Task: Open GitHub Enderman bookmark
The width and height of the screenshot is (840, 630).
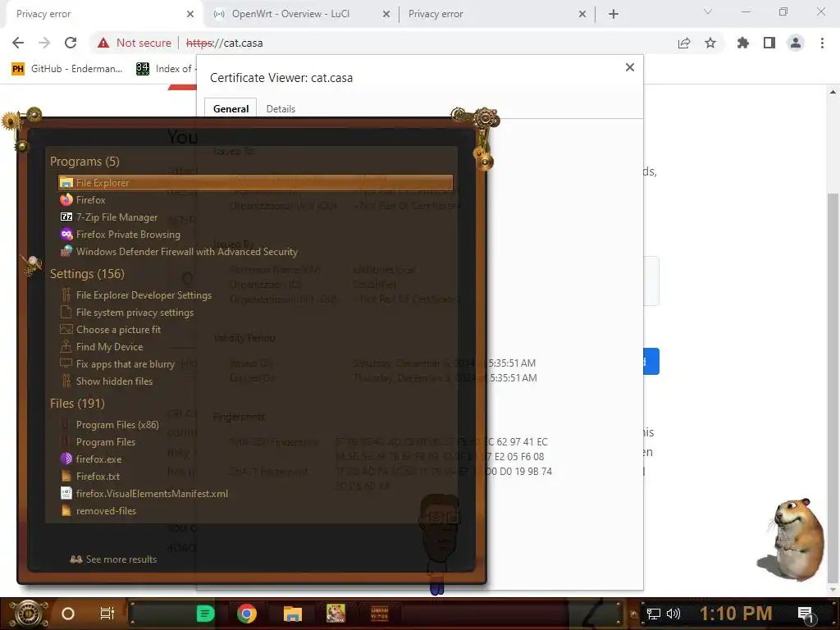Action: click(67, 69)
